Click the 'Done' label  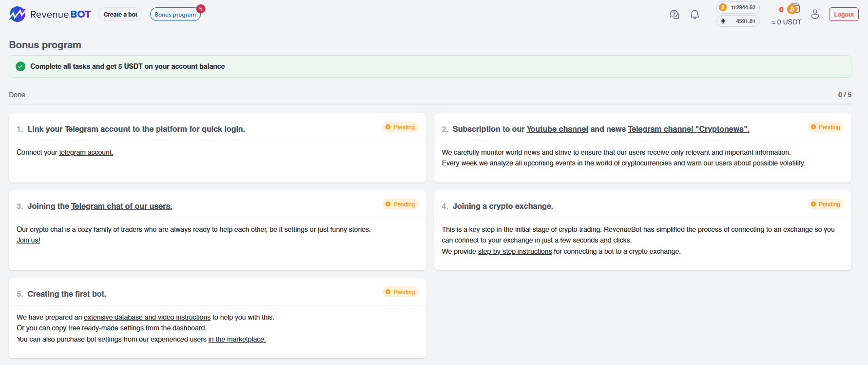point(17,95)
